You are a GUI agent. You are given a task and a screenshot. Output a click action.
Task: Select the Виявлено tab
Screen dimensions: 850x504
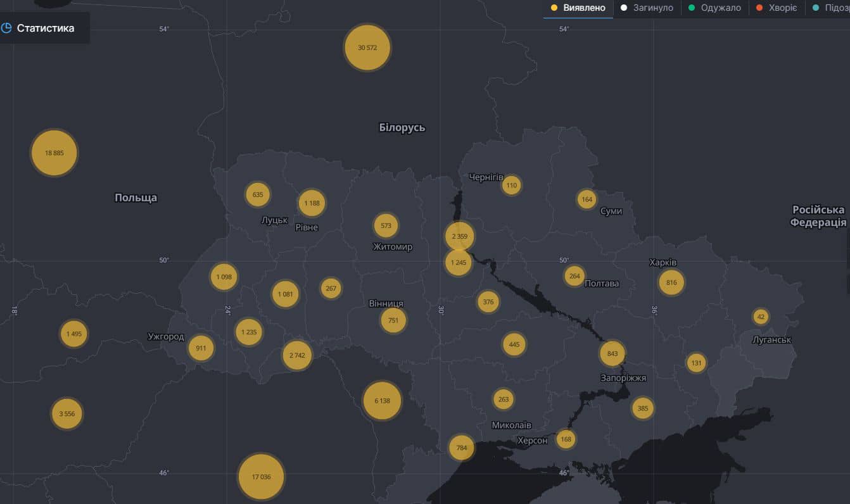pos(584,8)
